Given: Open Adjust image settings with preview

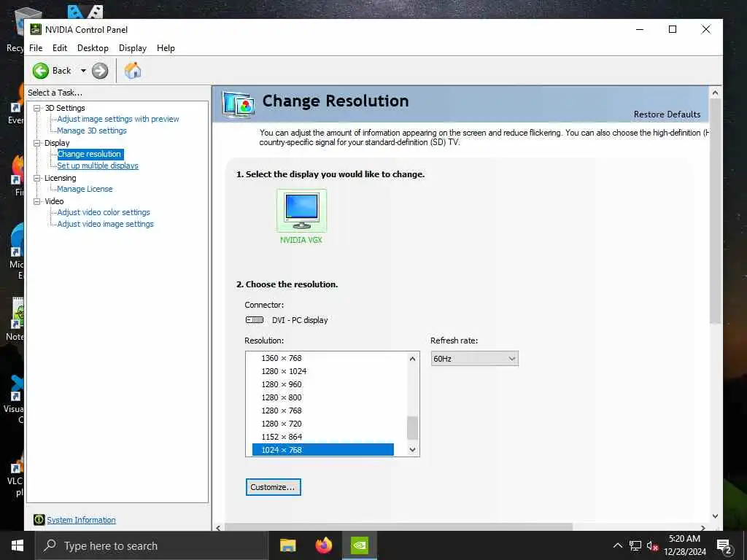Looking at the screenshot, I should [x=118, y=119].
